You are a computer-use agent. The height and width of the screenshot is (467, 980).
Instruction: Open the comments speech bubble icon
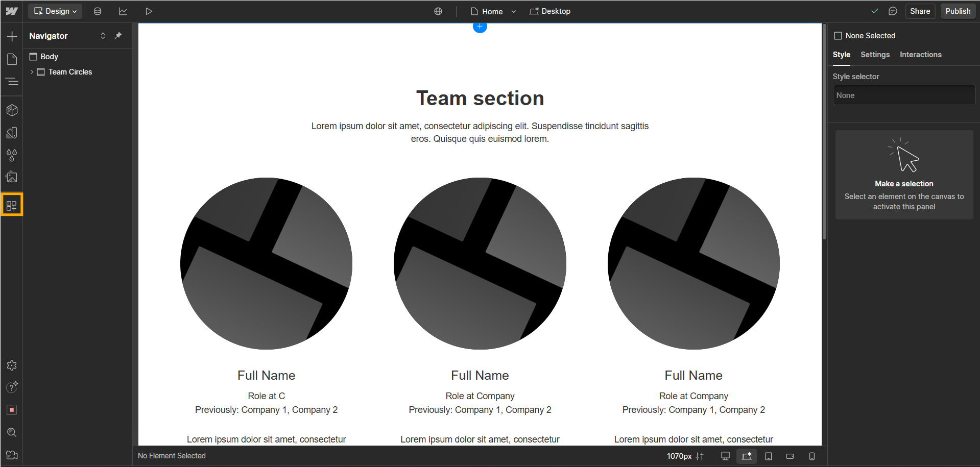[893, 11]
